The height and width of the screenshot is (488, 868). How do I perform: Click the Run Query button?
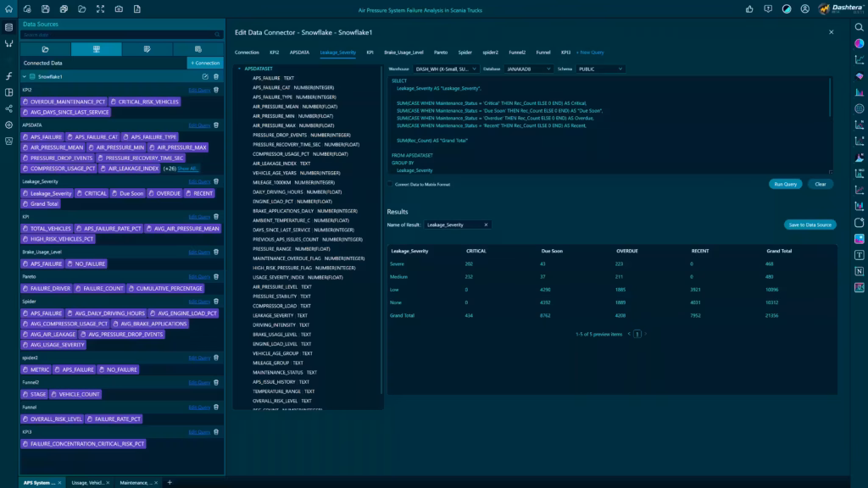pyautogui.click(x=785, y=184)
